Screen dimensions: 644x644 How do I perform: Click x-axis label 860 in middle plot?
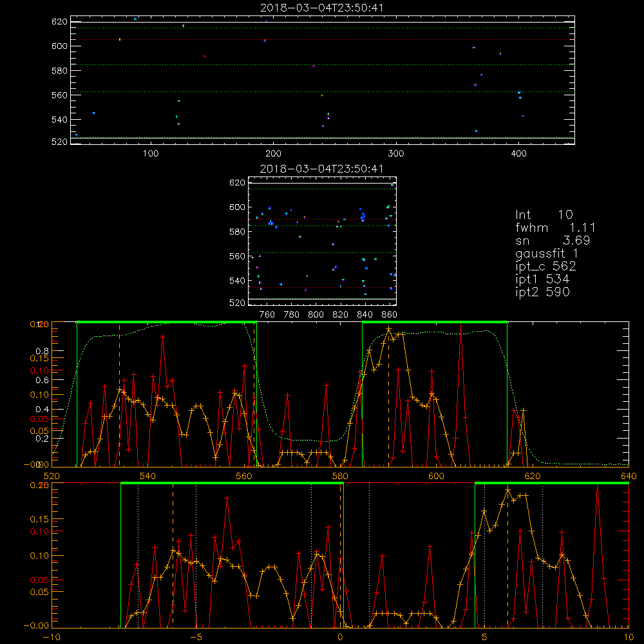pyautogui.click(x=390, y=315)
